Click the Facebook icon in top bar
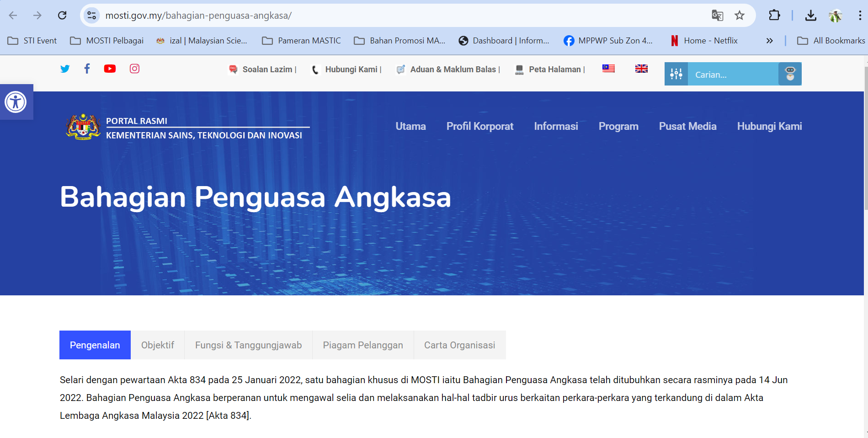The width and height of the screenshot is (868, 438). tap(87, 69)
